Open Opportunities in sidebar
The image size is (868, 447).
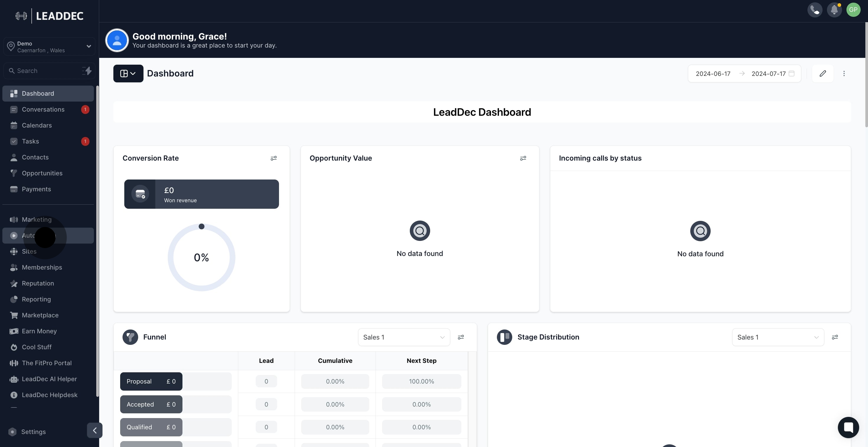[x=48, y=173]
